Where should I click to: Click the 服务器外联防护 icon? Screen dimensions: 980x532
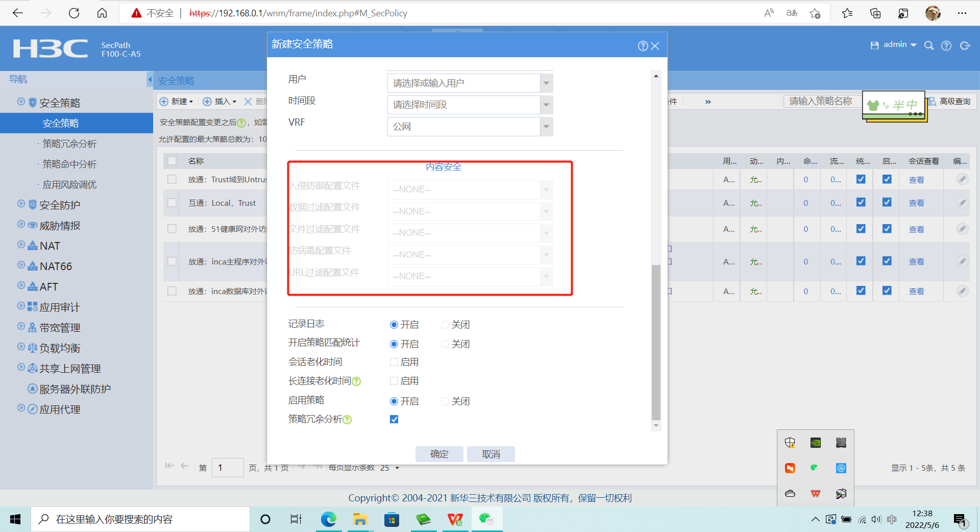(x=33, y=389)
